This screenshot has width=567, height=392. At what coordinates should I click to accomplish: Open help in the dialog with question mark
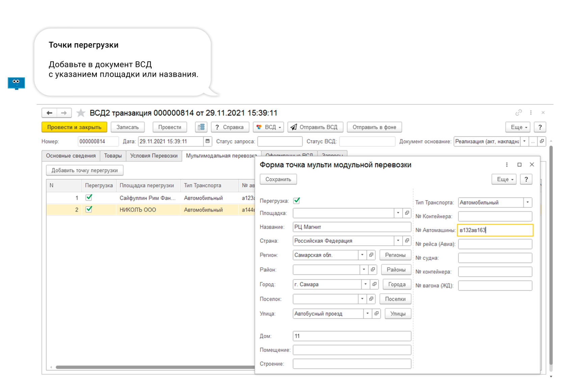click(x=526, y=179)
